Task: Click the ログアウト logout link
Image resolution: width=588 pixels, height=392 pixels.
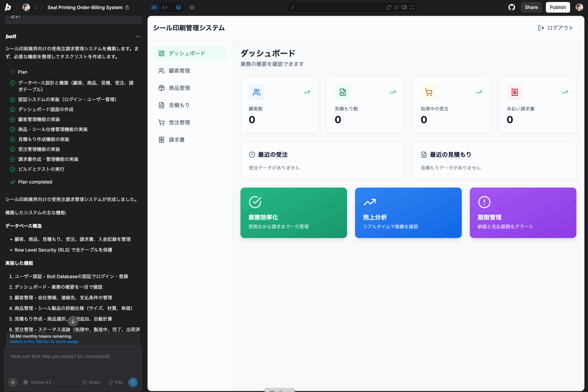Action: click(556, 28)
